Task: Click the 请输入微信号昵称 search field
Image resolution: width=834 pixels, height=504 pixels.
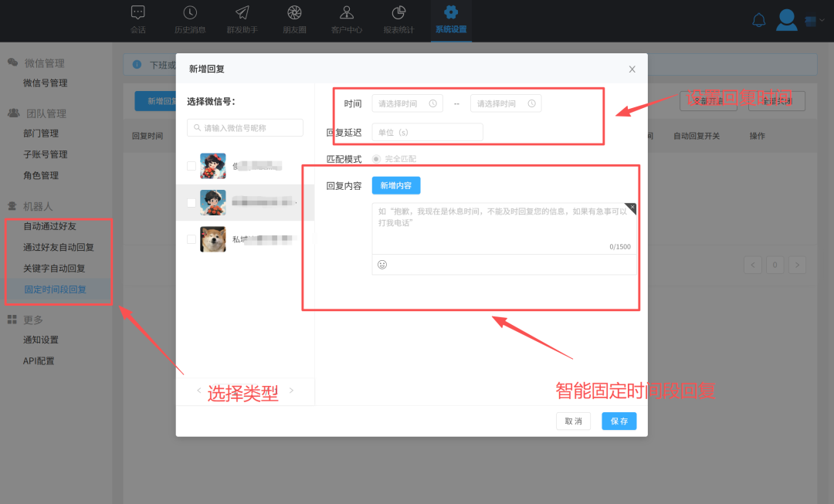Action: click(x=244, y=128)
